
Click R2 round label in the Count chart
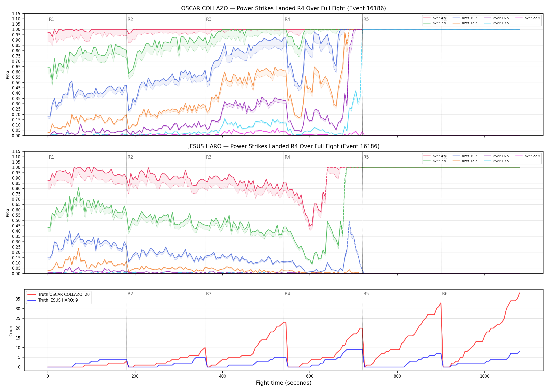pyautogui.click(x=130, y=294)
